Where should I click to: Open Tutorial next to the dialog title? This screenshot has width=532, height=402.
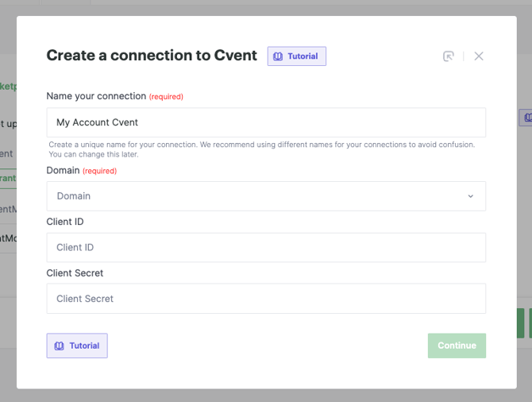coord(297,56)
